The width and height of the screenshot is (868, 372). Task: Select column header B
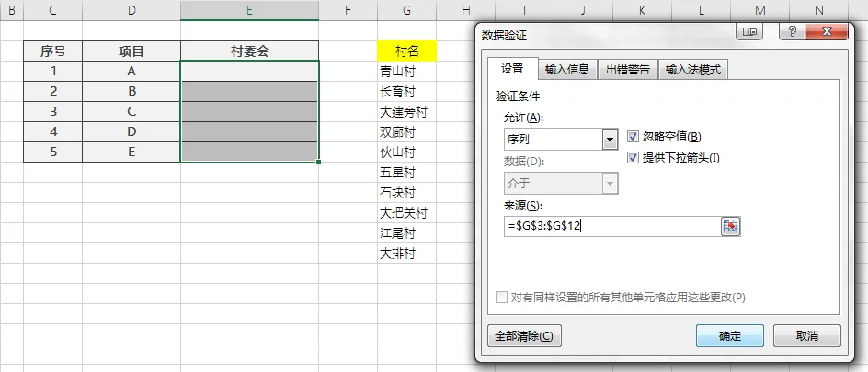pyautogui.click(x=12, y=10)
